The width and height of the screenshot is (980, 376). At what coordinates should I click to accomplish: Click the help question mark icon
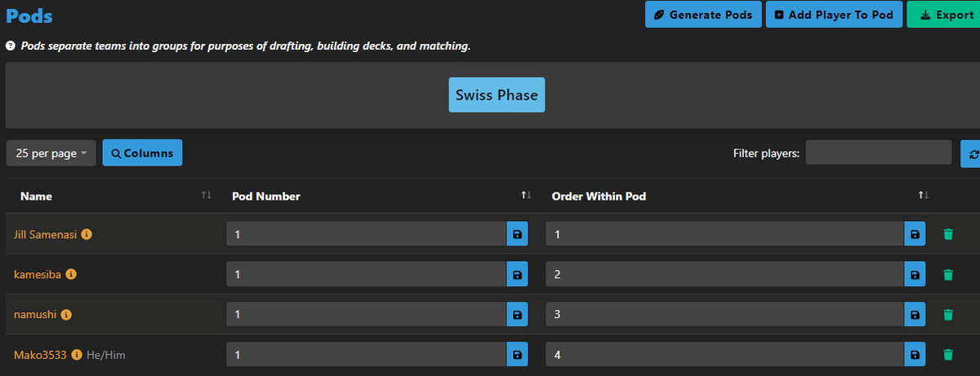[10, 46]
